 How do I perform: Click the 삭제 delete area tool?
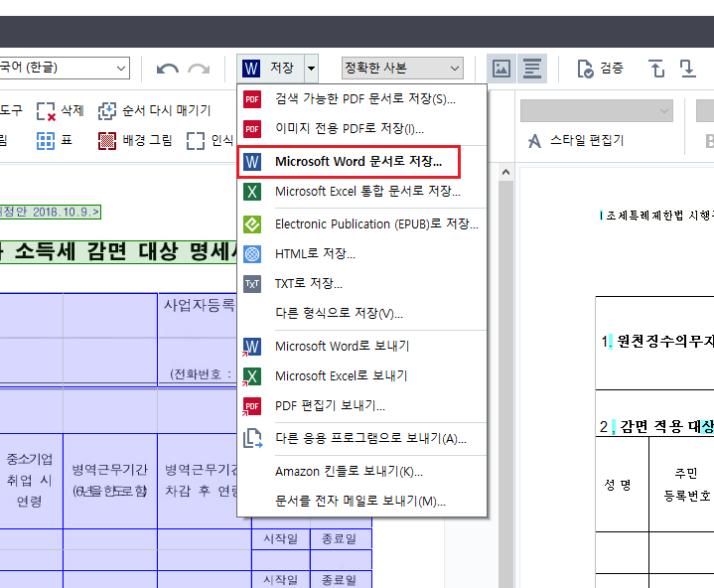(x=61, y=110)
